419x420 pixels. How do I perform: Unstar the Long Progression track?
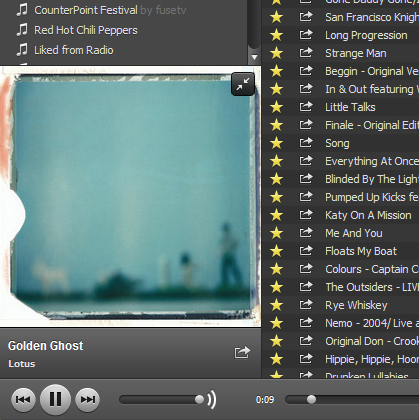tap(277, 35)
